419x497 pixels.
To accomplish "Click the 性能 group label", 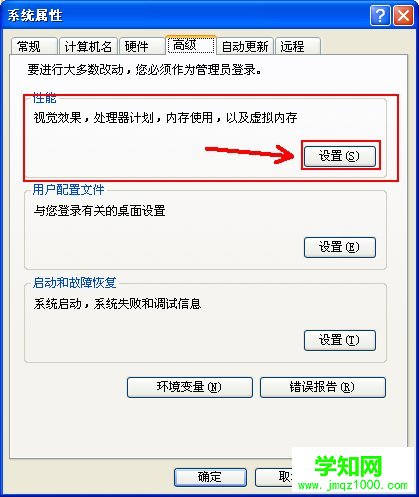I will 44,98.
